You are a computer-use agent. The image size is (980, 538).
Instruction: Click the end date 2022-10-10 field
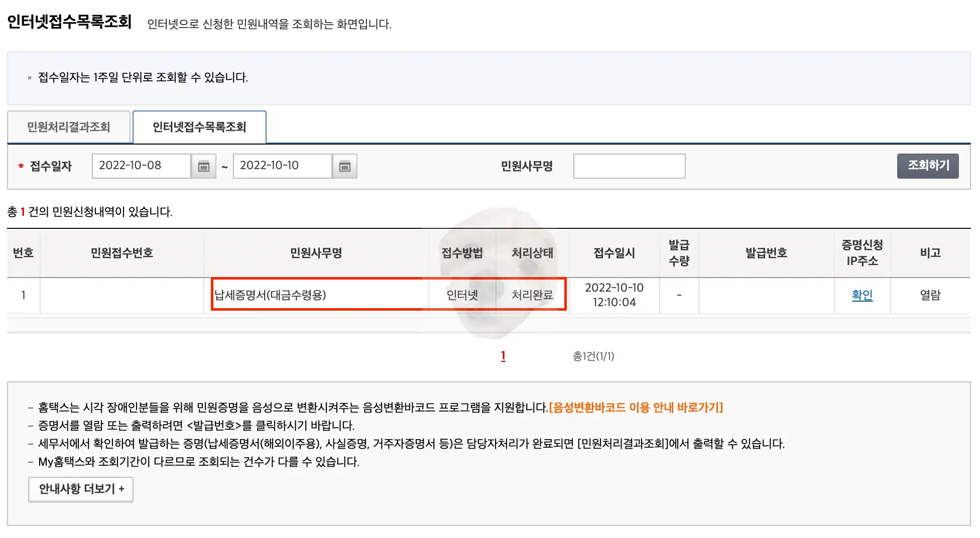coord(282,166)
